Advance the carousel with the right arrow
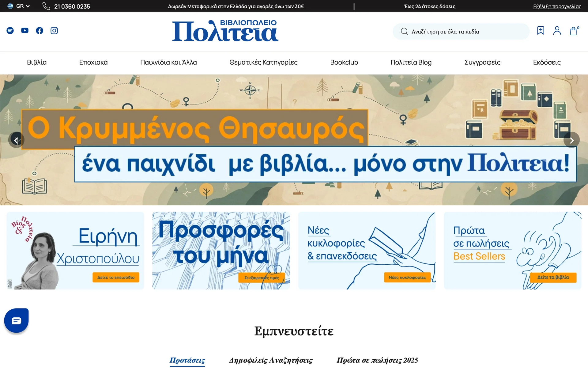The height and width of the screenshot is (368, 588). pos(571,140)
